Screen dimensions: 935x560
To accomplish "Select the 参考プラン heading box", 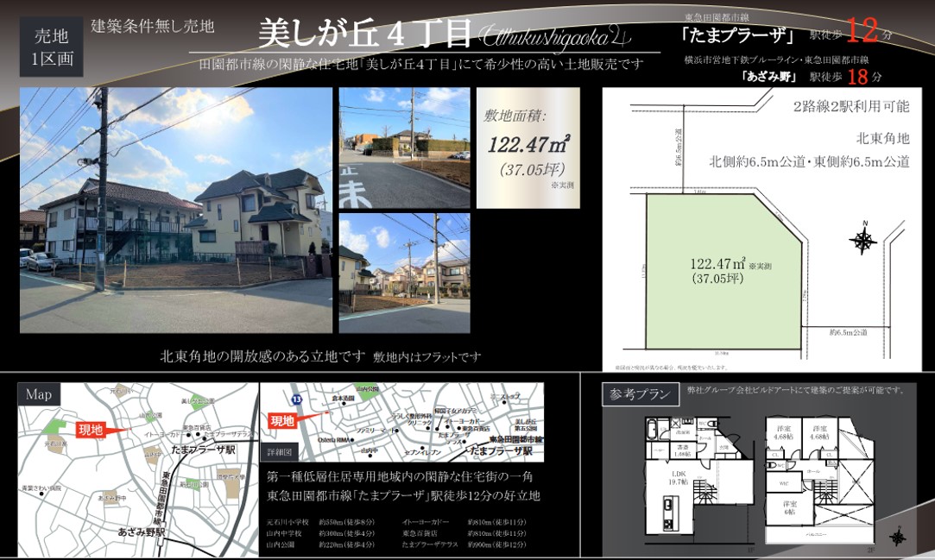I will [640, 395].
